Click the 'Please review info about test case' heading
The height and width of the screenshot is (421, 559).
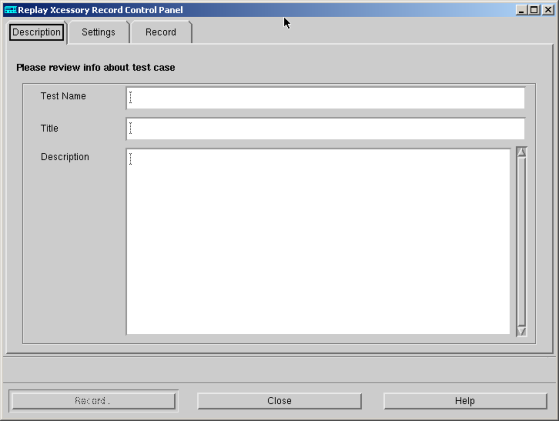click(x=96, y=67)
